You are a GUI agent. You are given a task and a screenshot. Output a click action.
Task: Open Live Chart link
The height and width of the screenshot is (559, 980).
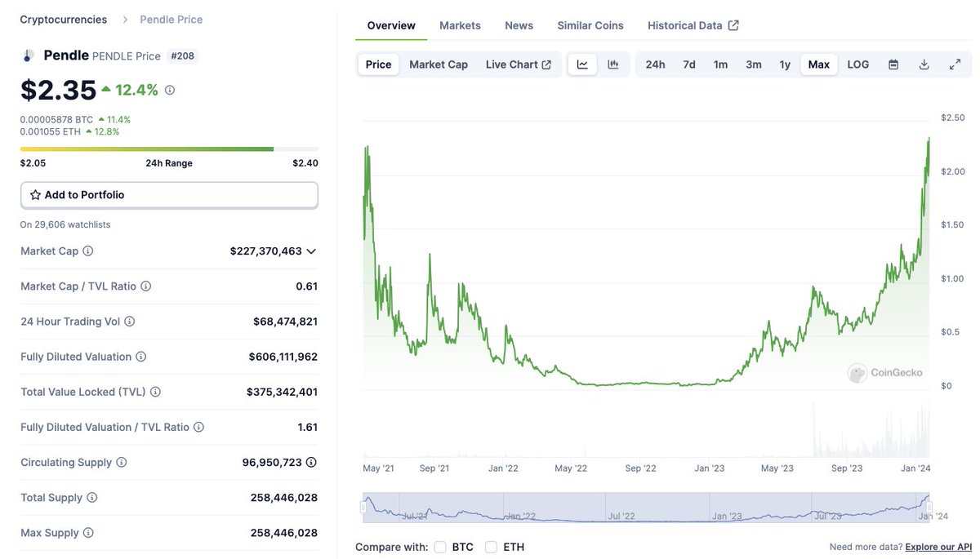[x=518, y=64]
